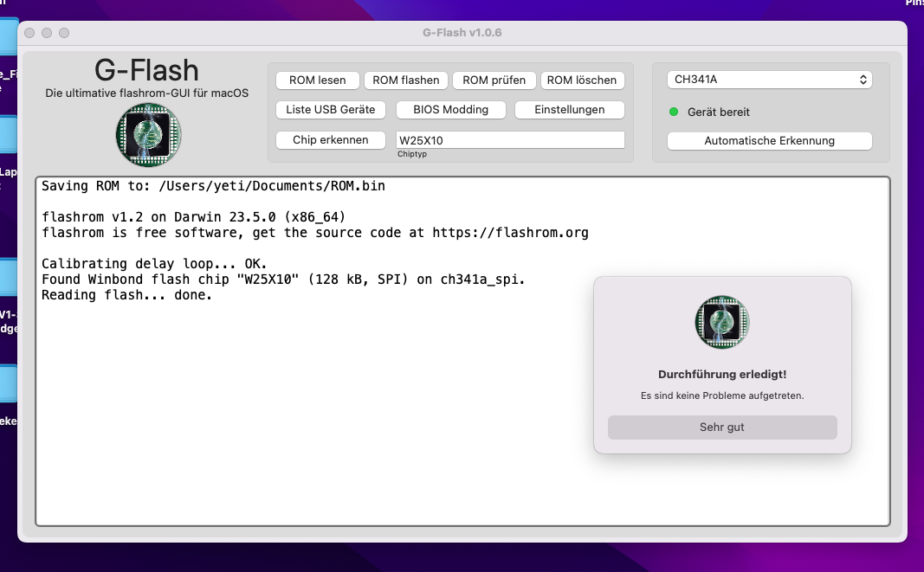Open Liste USB Geräte
The width and height of the screenshot is (924, 572).
[331, 110]
